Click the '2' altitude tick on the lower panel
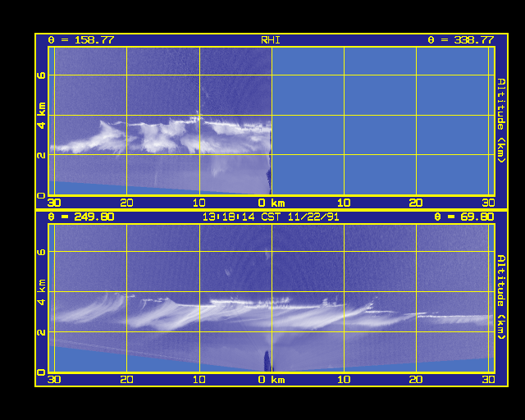 tap(42, 332)
